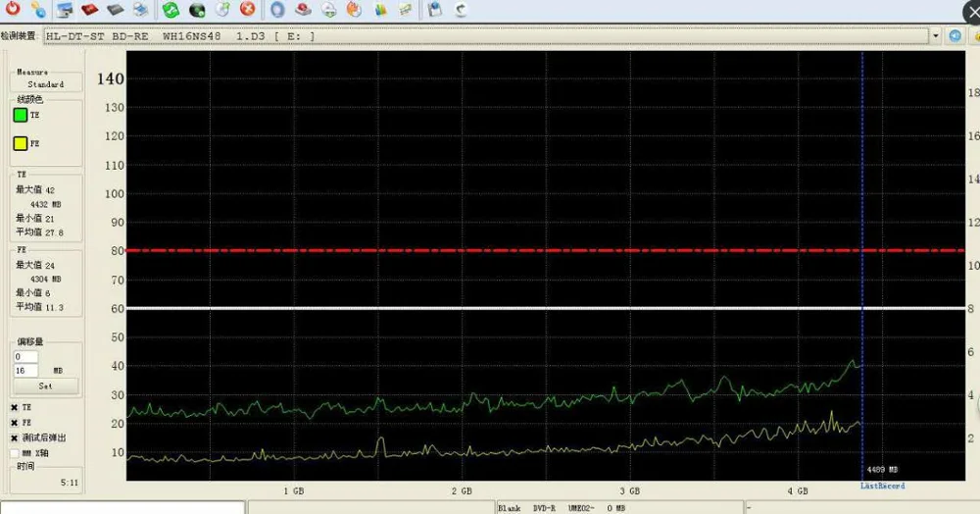Screen dimensions: 980x514
Task: Toggle the 测试后弹出 checkbox
Action: click(15, 437)
